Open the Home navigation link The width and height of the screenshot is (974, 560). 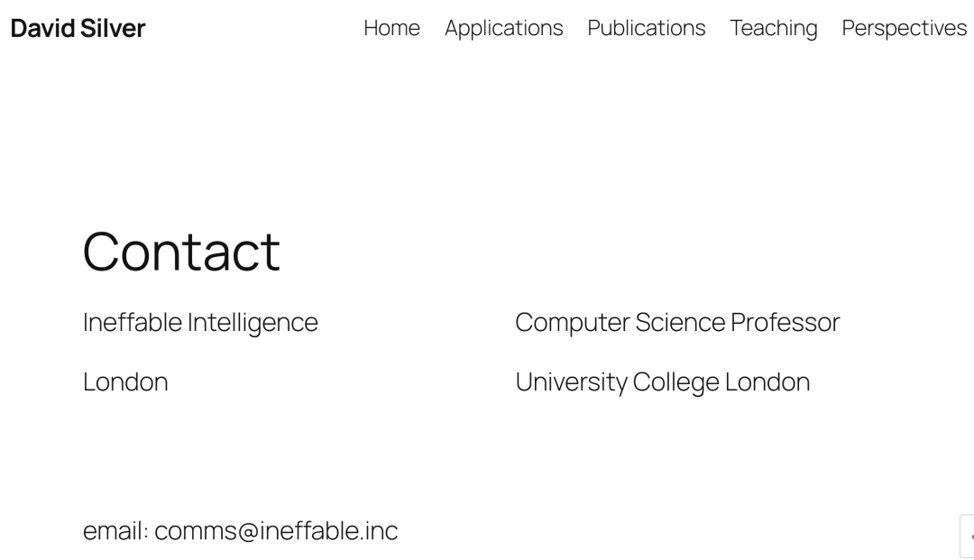click(x=391, y=28)
